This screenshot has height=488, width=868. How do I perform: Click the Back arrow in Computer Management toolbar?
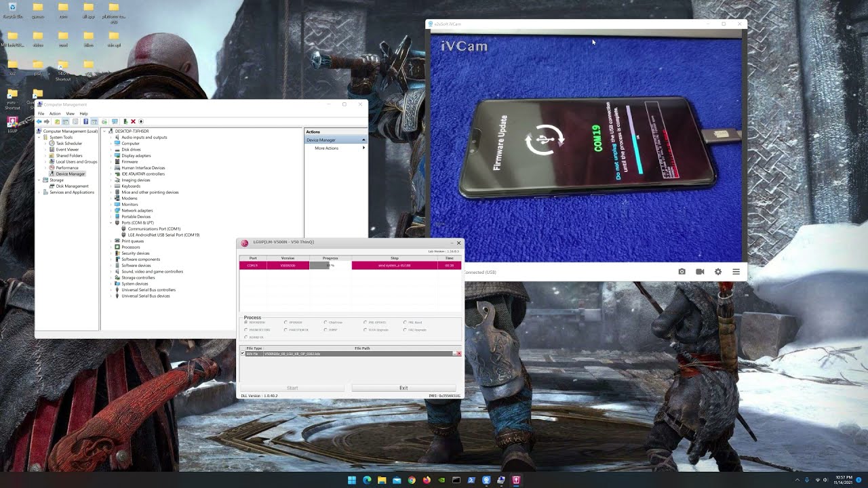click(39, 121)
